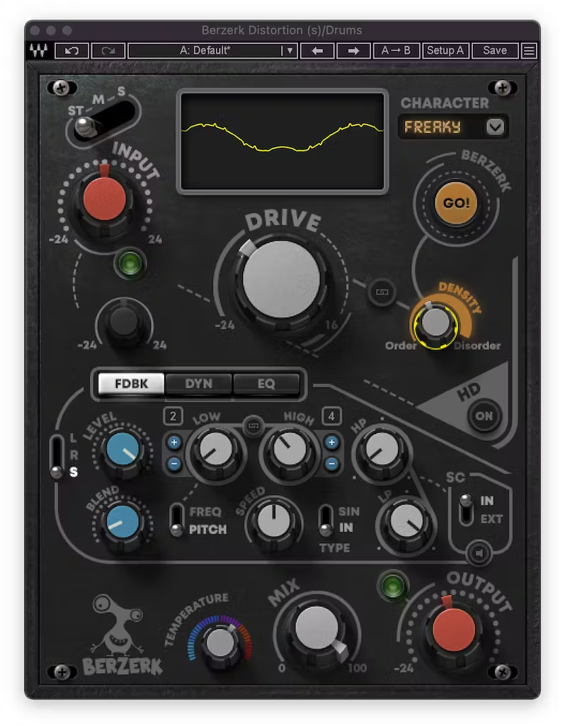The image size is (565, 728).
Task: Click the blue Level knob
Action: point(122,450)
